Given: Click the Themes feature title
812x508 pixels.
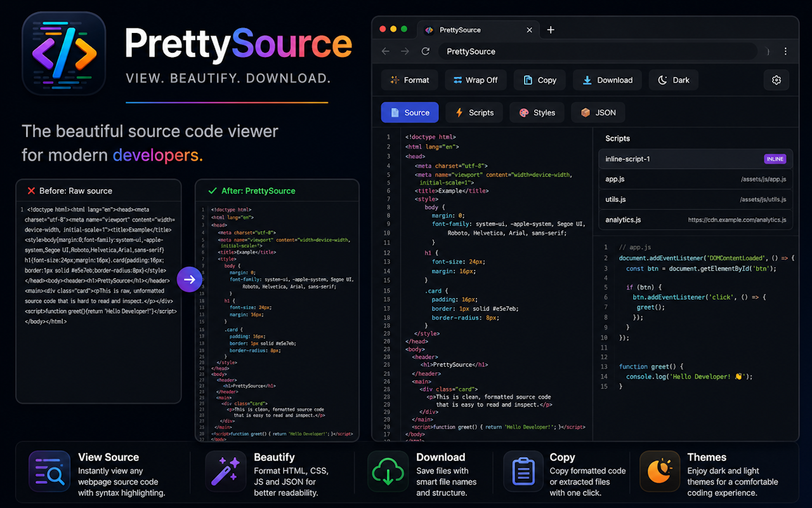Looking at the screenshot, I should (707, 457).
